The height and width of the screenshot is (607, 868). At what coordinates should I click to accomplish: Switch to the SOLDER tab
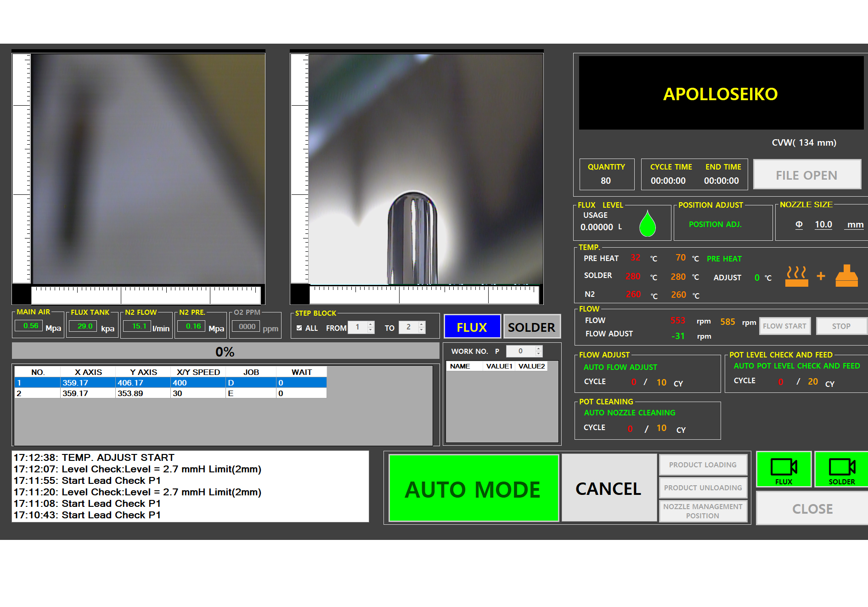[x=531, y=327]
